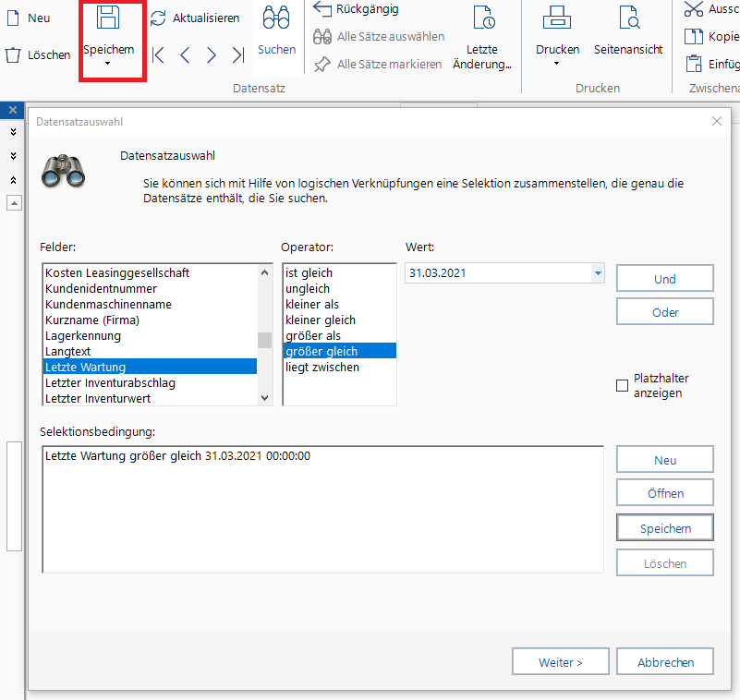
Task: Select 'Letzte Wartung' field
Action: point(150,367)
